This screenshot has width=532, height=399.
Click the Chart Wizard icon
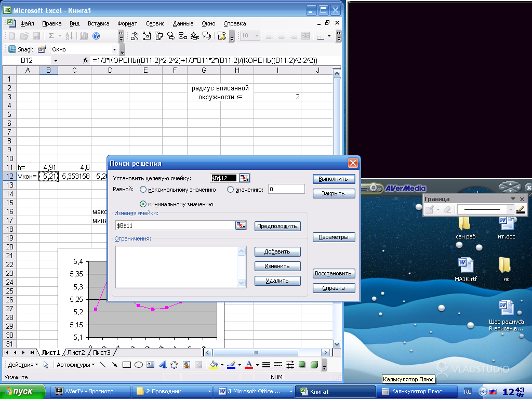point(84,36)
